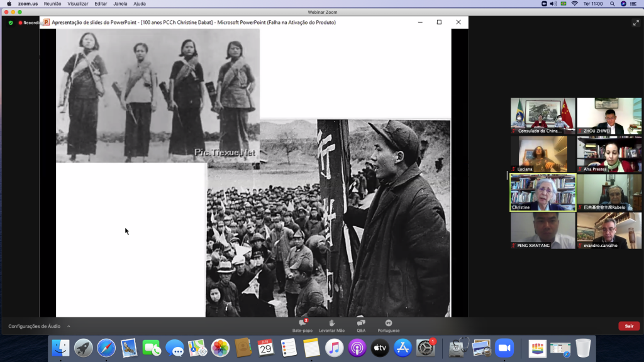Screen dimensions: 644x362
Task: Open Notification Center list icon in menu bar
Action: pyautogui.click(x=634, y=4)
